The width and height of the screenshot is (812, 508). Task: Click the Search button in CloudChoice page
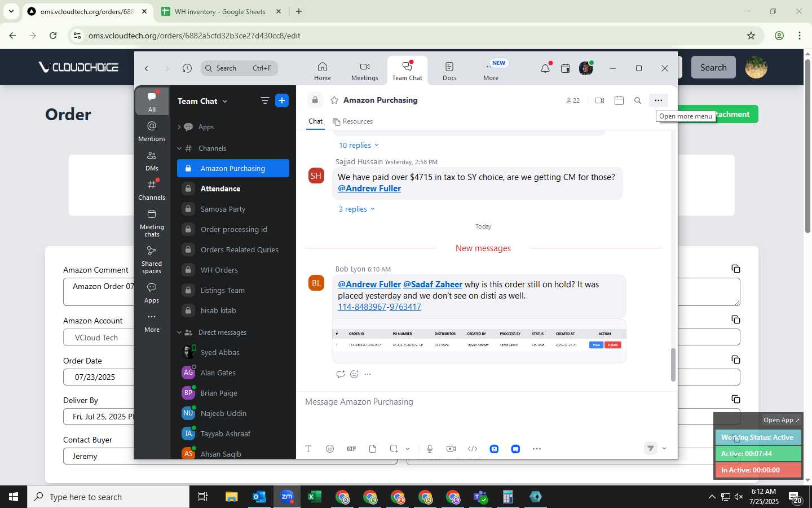click(x=713, y=67)
